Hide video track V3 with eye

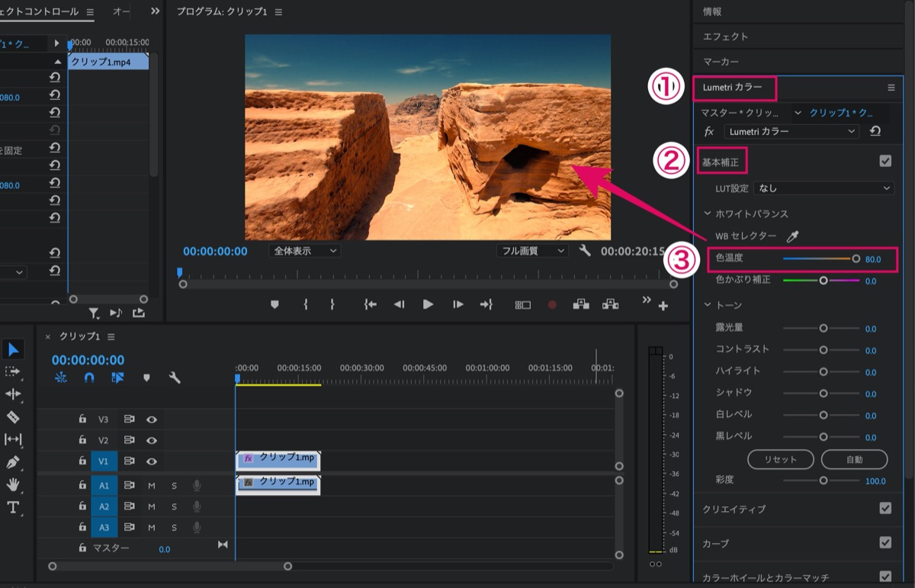point(152,419)
